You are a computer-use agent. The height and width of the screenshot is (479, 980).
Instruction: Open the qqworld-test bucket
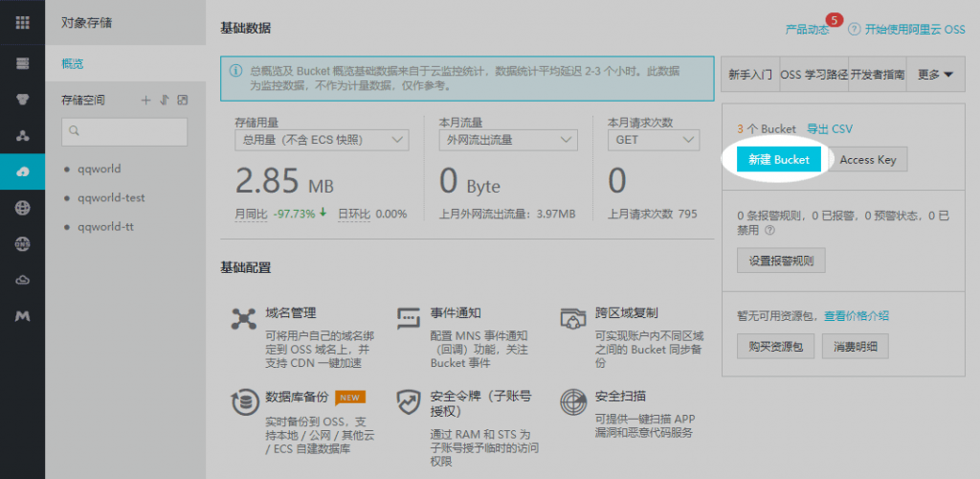click(x=111, y=198)
